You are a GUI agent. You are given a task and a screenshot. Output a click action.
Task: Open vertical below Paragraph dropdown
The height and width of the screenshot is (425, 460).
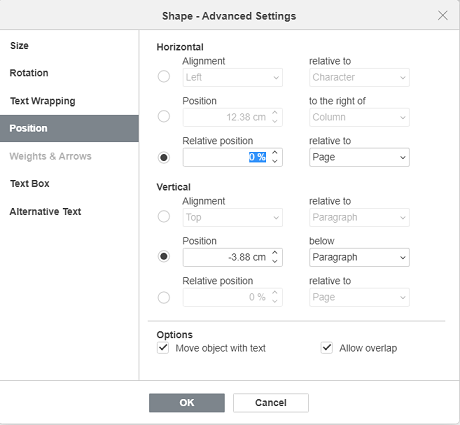pos(359,257)
